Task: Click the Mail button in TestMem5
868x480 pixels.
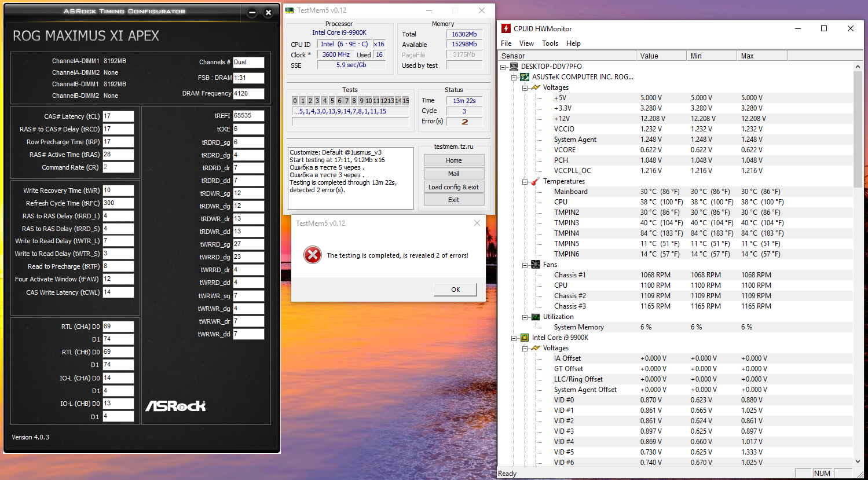Action: pyautogui.click(x=454, y=174)
